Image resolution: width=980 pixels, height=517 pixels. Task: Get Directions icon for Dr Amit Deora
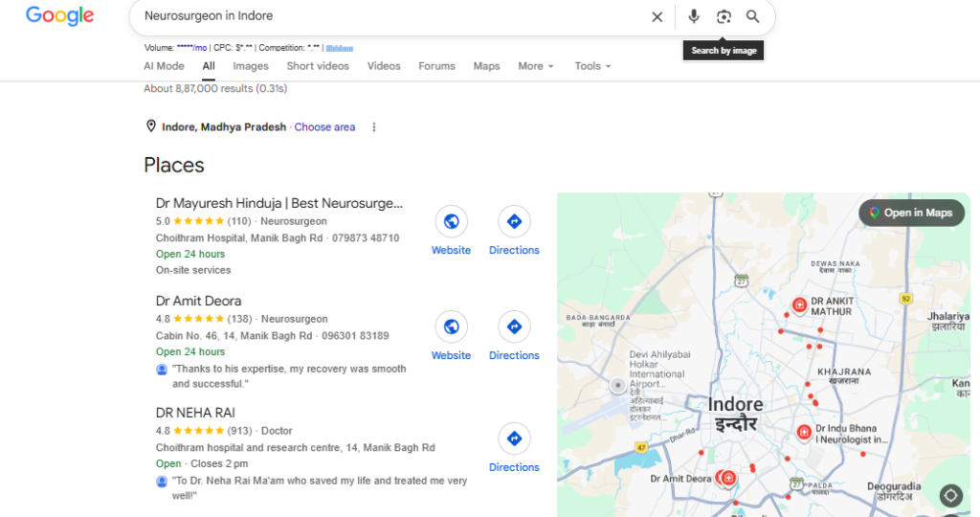click(514, 326)
